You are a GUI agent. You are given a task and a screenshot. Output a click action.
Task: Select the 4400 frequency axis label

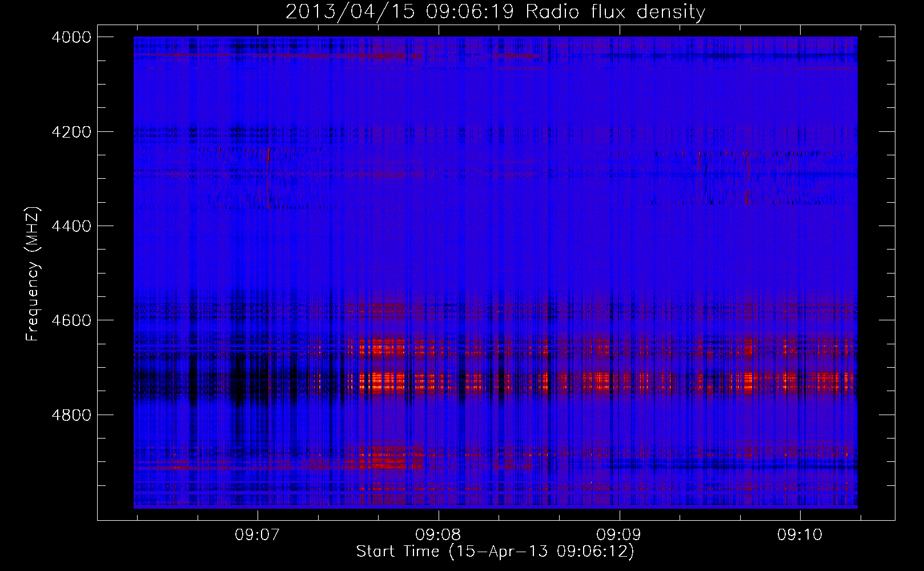pyautogui.click(x=71, y=226)
